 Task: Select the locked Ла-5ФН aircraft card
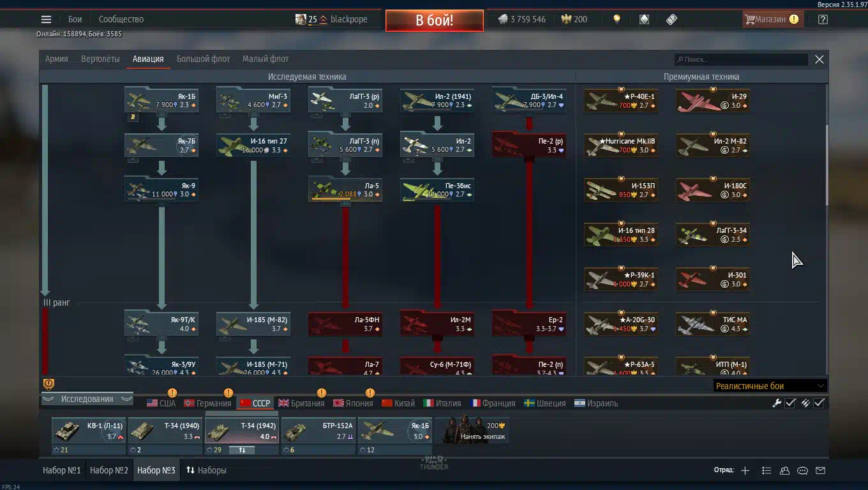(345, 323)
